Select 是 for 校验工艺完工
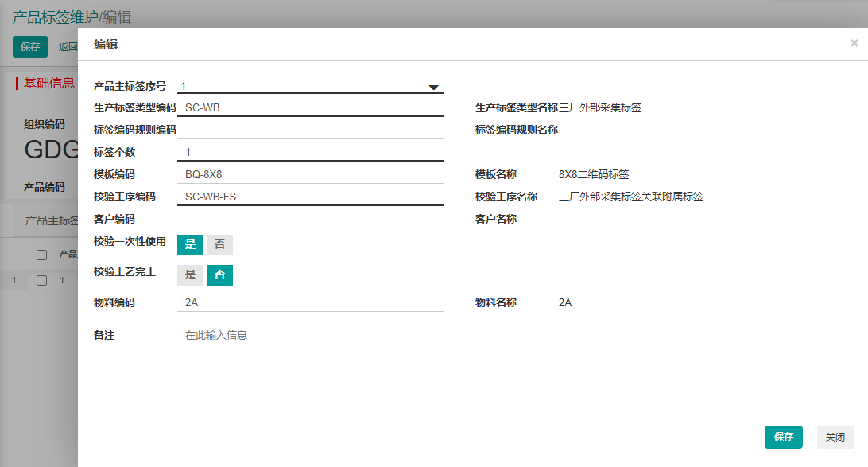The height and width of the screenshot is (467, 868). tap(191, 275)
